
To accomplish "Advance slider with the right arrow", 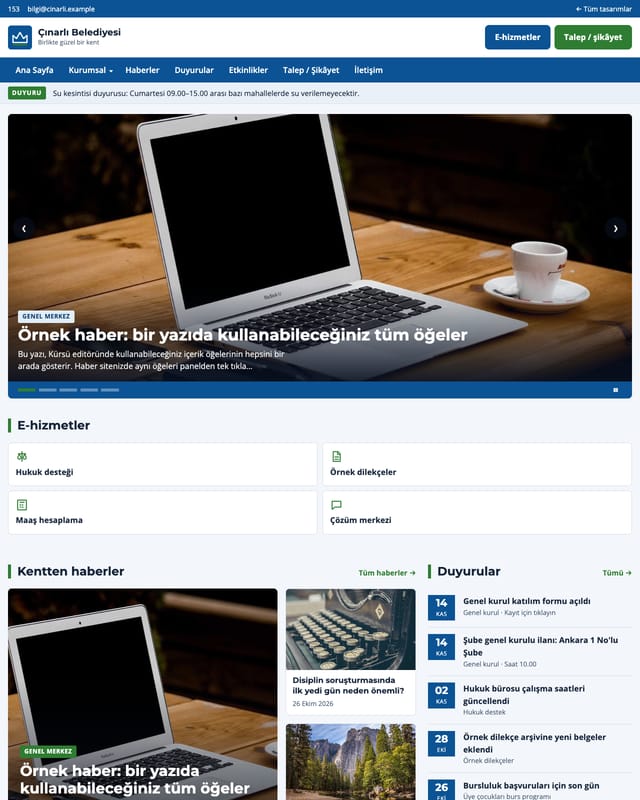I will pyautogui.click(x=616, y=229).
